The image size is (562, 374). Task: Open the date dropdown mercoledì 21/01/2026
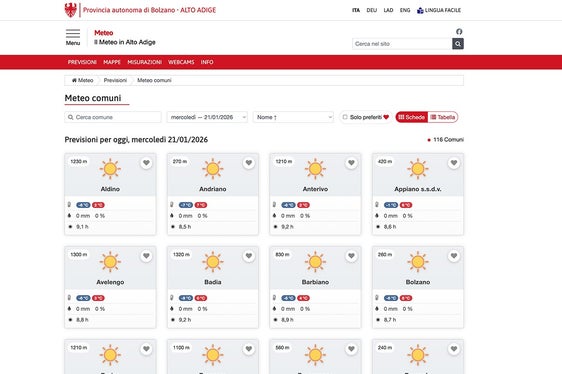click(207, 117)
